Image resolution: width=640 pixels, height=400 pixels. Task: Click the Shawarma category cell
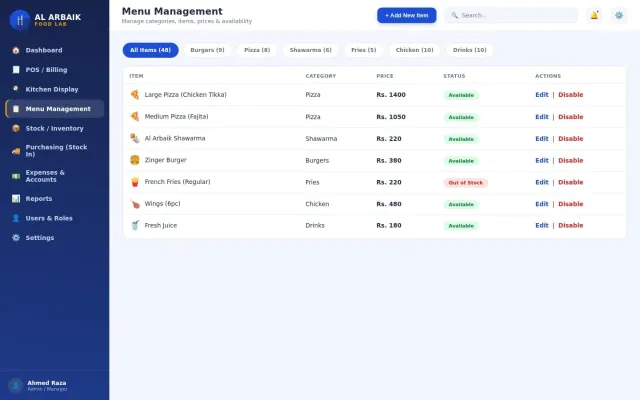(x=321, y=138)
